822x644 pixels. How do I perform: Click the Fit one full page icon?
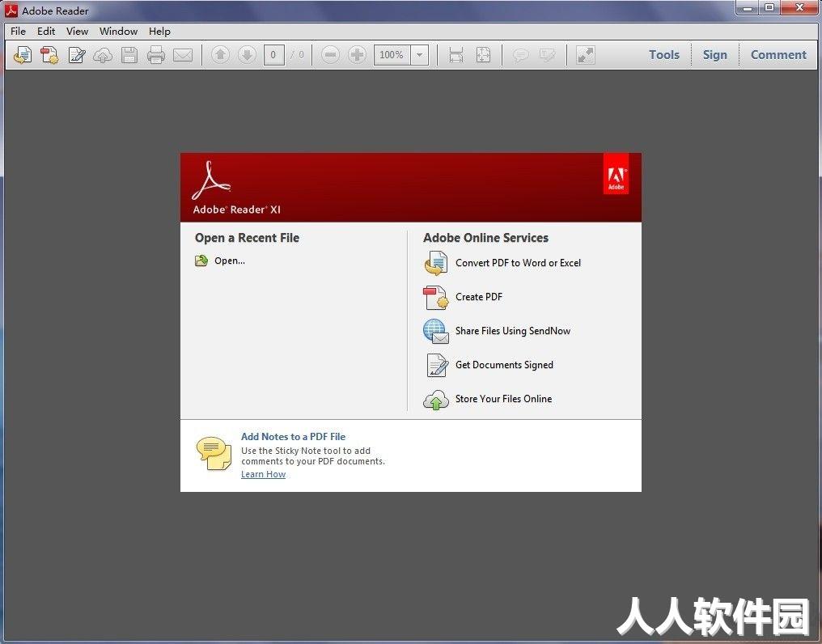483,55
